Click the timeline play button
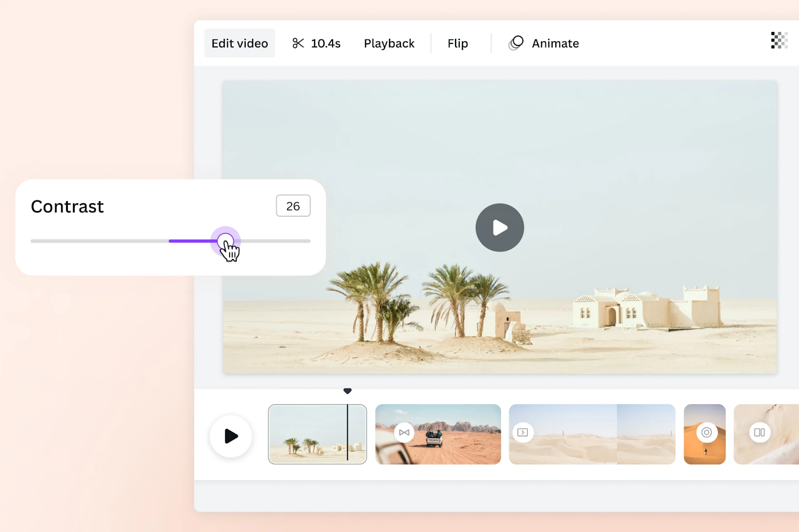 (x=231, y=436)
